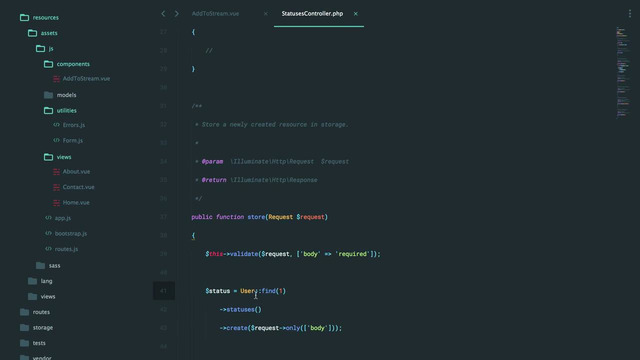
Task: Collapse the views folder icon under js
Action: point(48,157)
